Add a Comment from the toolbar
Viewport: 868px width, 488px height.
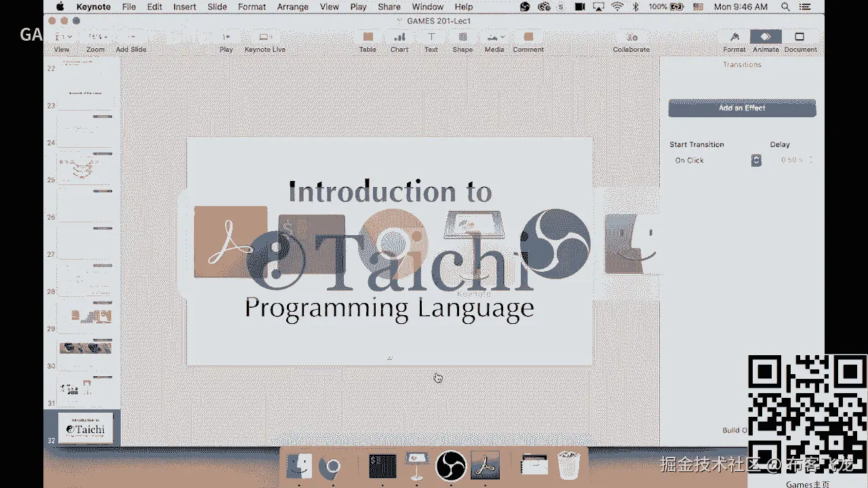(528, 41)
